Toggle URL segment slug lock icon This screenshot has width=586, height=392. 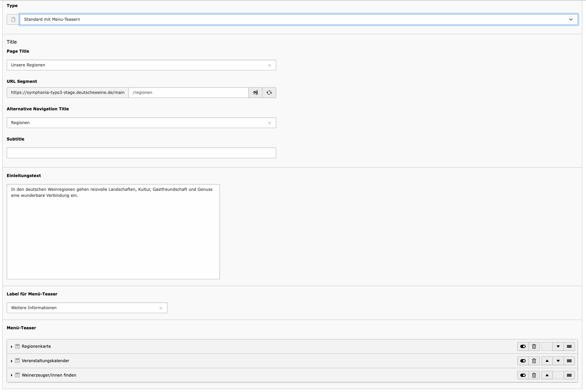coord(255,93)
